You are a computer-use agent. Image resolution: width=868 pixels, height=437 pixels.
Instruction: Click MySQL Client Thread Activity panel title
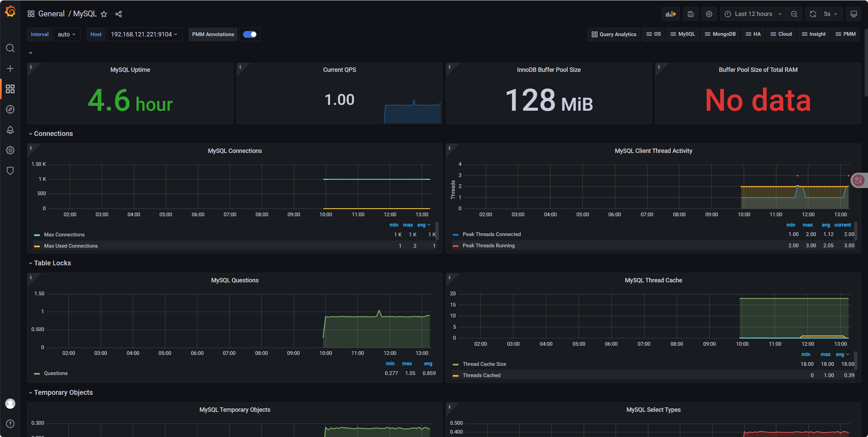coord(653,151)
